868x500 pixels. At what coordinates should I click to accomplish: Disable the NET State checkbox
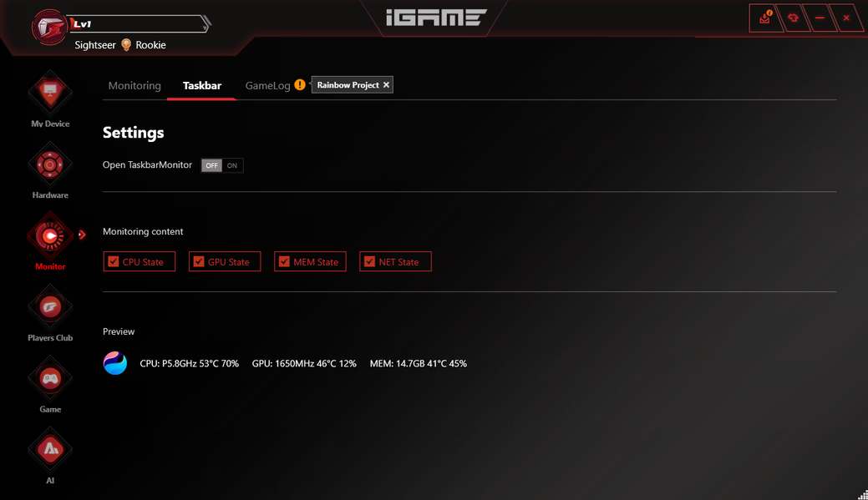point(369,261)
